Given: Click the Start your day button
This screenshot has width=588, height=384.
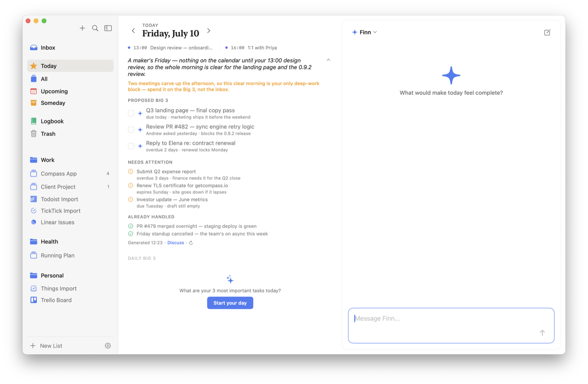Looking at the screenshot, I should click(230, 303).
